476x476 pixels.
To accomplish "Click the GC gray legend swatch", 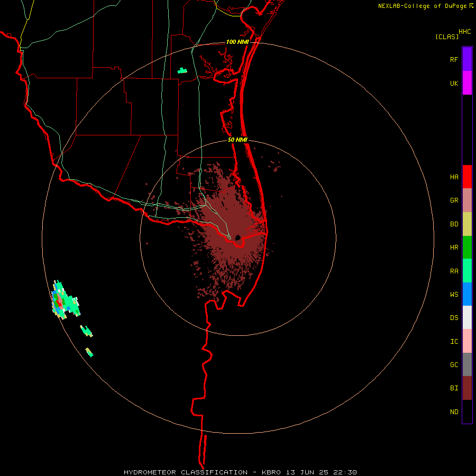I will pyautogui.click(x=467, y=364).
